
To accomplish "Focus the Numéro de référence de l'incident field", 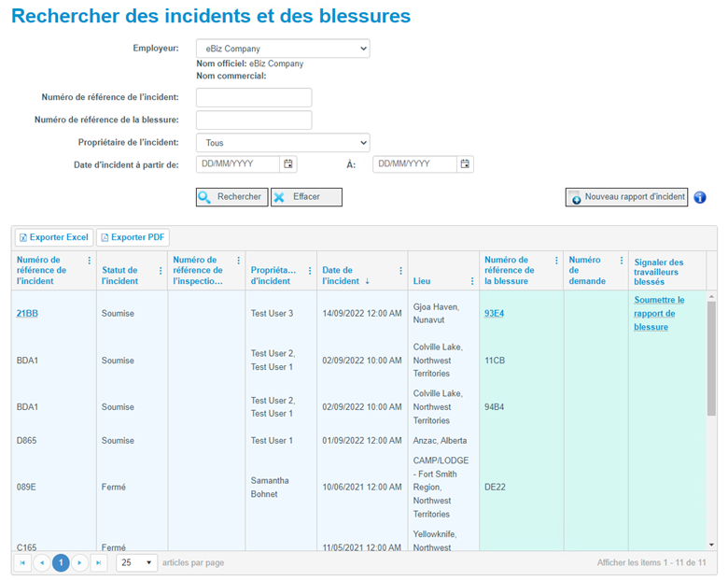I will pyautogui.click(x=254, y=97).
